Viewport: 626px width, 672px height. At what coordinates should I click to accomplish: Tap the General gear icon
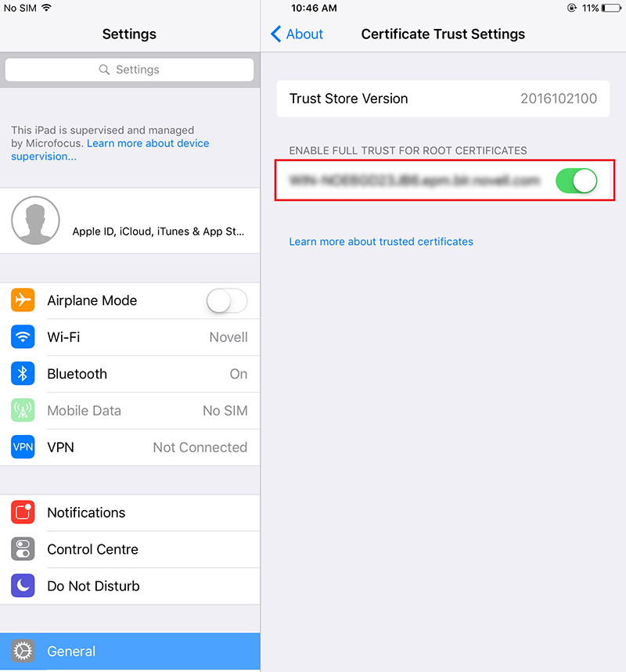point(23,651)
